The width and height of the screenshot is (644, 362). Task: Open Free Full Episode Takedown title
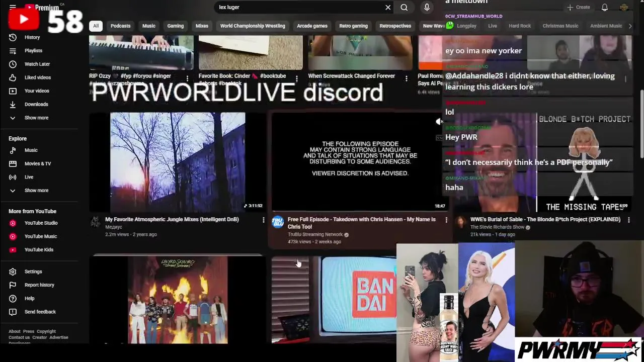pos(362,223)
